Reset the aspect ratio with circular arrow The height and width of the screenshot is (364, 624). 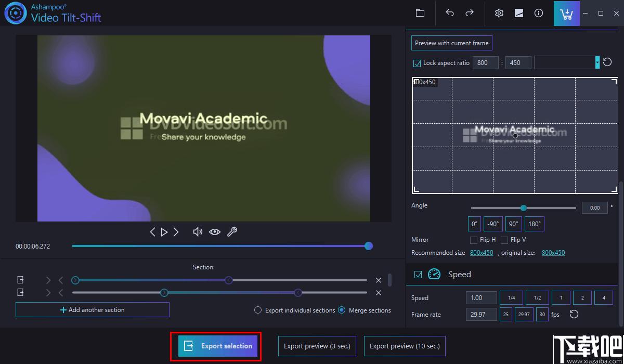pyautogui.click(x=607, y=62)
